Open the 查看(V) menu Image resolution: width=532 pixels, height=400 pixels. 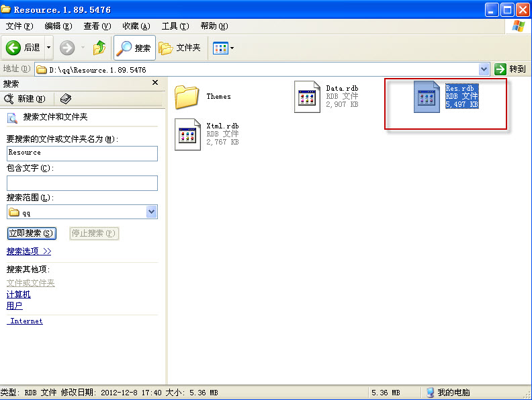97,26
